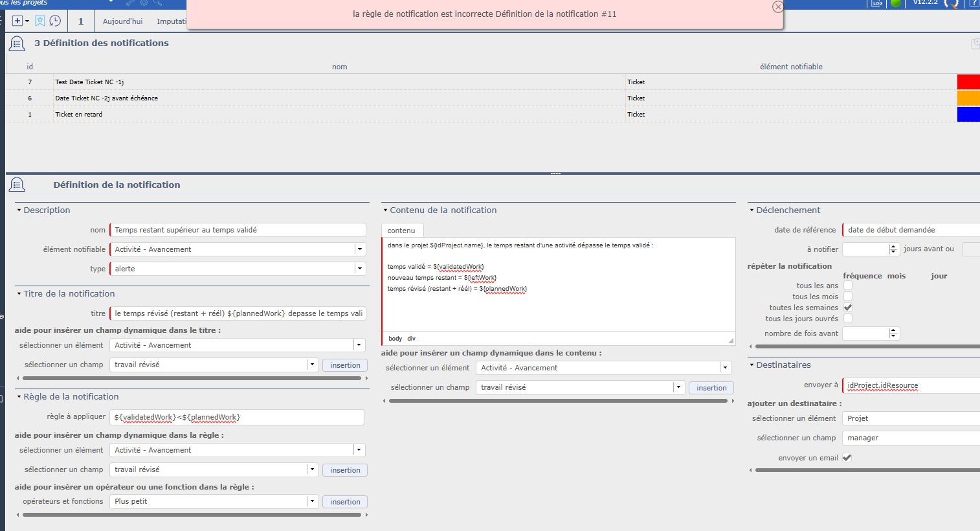
Task: Click the green status indicator icon
Action: pos(896,3)
